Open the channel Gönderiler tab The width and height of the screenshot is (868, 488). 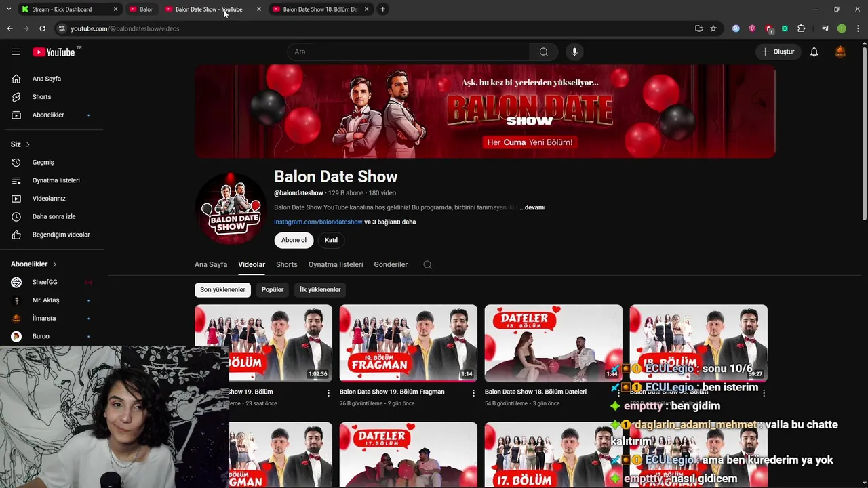click(391, 264)
